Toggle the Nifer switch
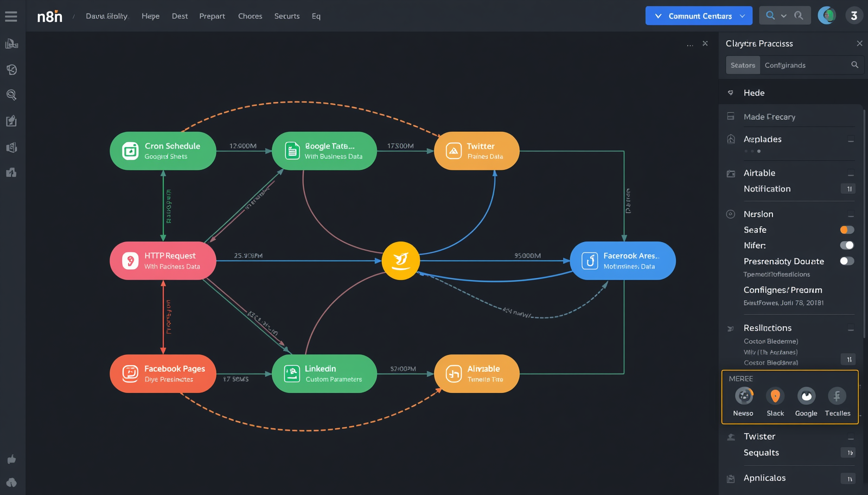This screenshot has width=868, height=495. point(847,245)
